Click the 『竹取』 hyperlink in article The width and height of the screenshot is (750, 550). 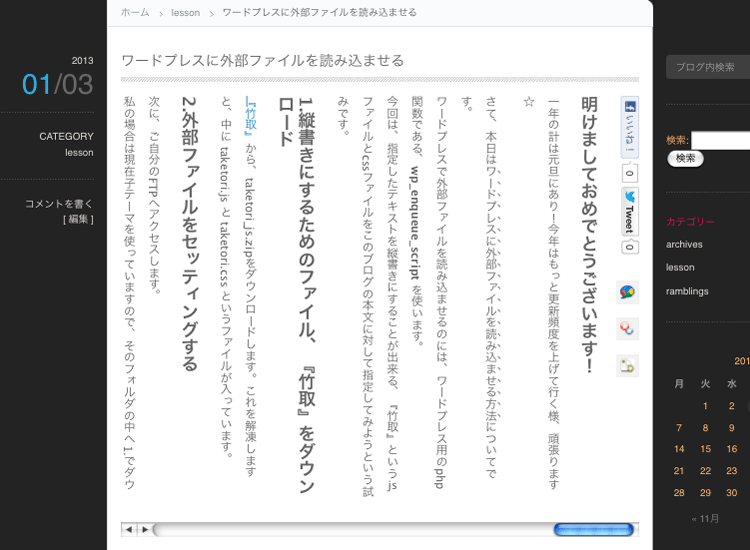[x=251, y=116]
